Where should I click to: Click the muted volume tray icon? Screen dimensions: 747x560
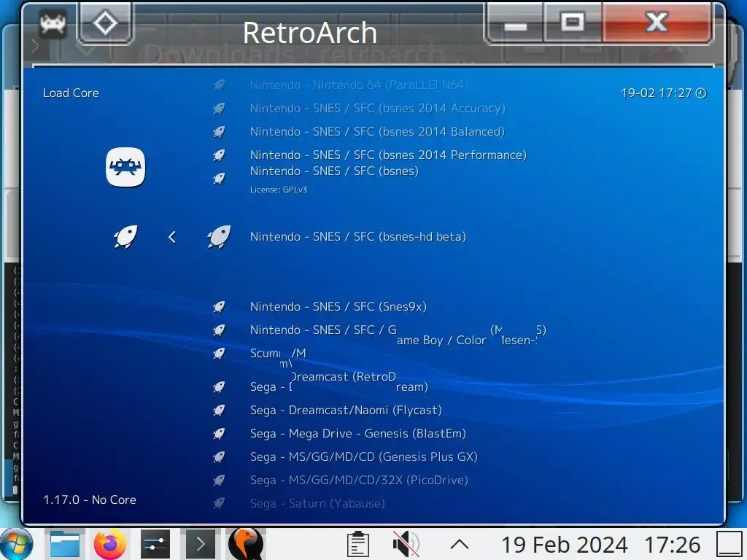[406, 544]
